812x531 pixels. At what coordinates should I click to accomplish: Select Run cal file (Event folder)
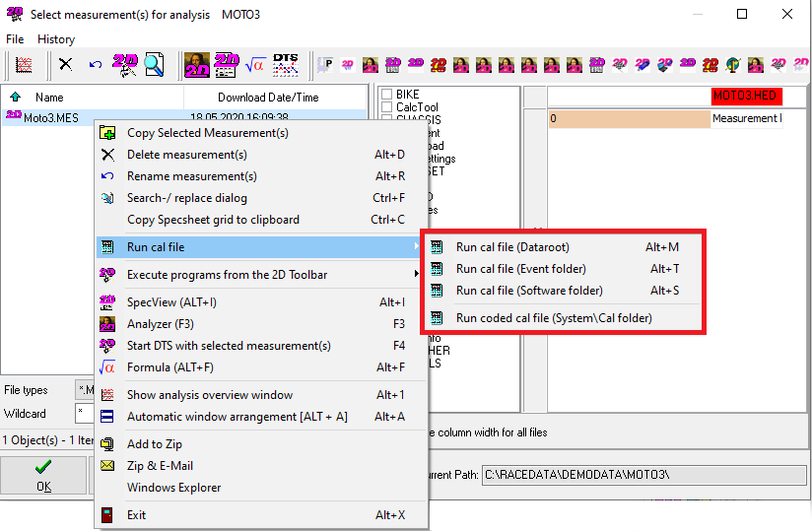(x=520, y=269)
